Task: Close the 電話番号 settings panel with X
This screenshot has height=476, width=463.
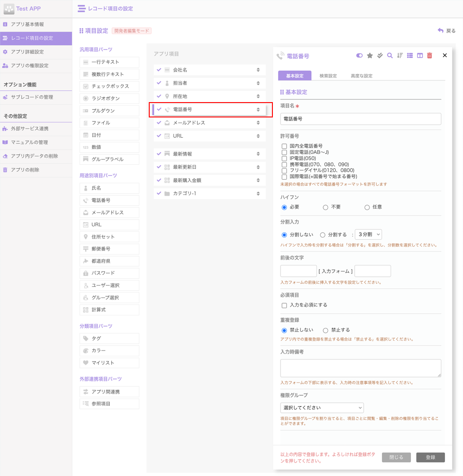Action: 445,55
